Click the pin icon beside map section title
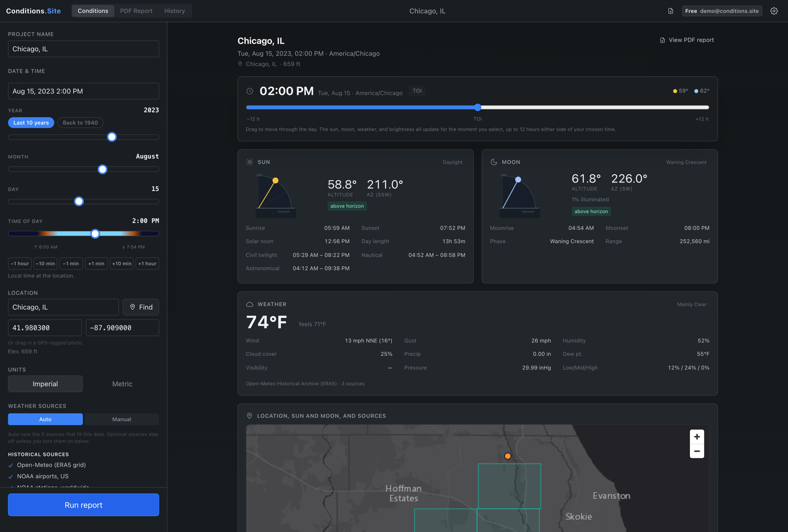This screenshot has width=788, height=532. 249,416
